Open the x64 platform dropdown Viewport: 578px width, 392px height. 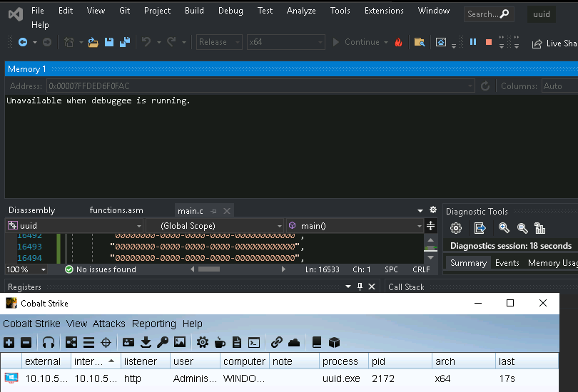[285, 42]
